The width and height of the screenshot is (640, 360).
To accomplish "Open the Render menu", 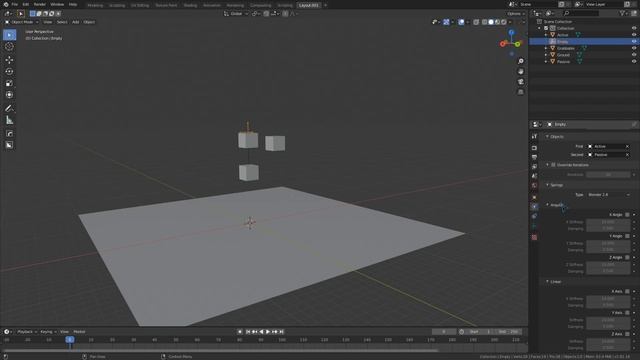I will pyautogui.click(x=40, y=4).
